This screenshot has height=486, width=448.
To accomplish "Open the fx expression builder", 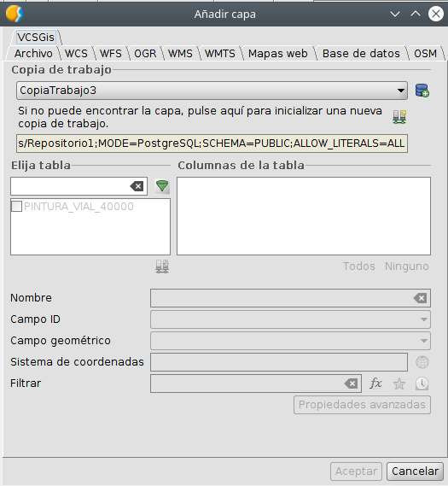I will [x=375, y=384].
